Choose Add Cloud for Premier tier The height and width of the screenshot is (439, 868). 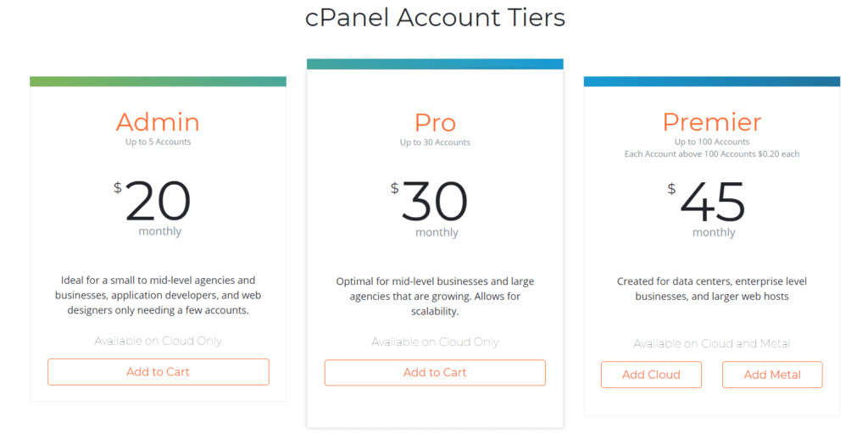(651, 375)
